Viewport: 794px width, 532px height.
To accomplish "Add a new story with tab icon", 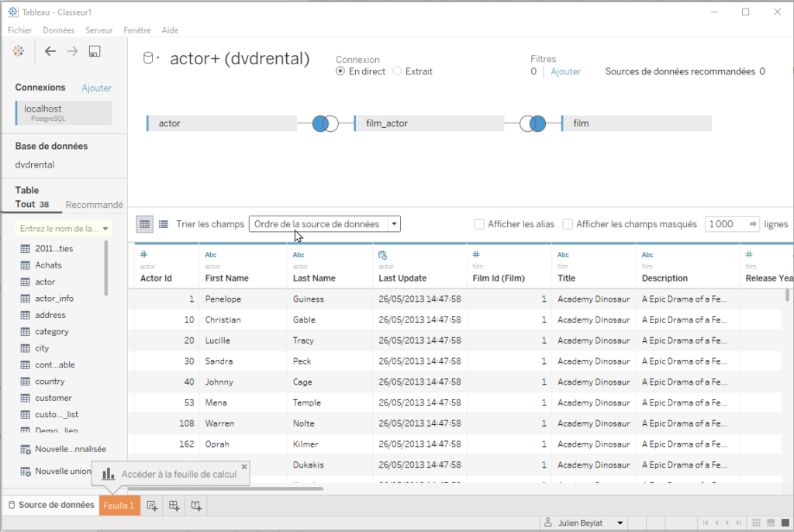I will (x=196, y=506).
